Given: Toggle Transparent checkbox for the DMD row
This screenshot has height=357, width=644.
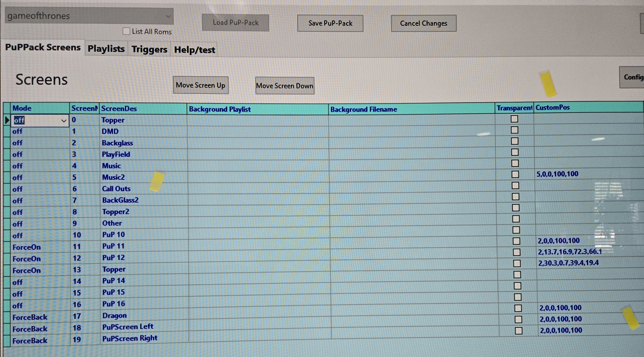Looking at the screenshot, I should 514,130.
